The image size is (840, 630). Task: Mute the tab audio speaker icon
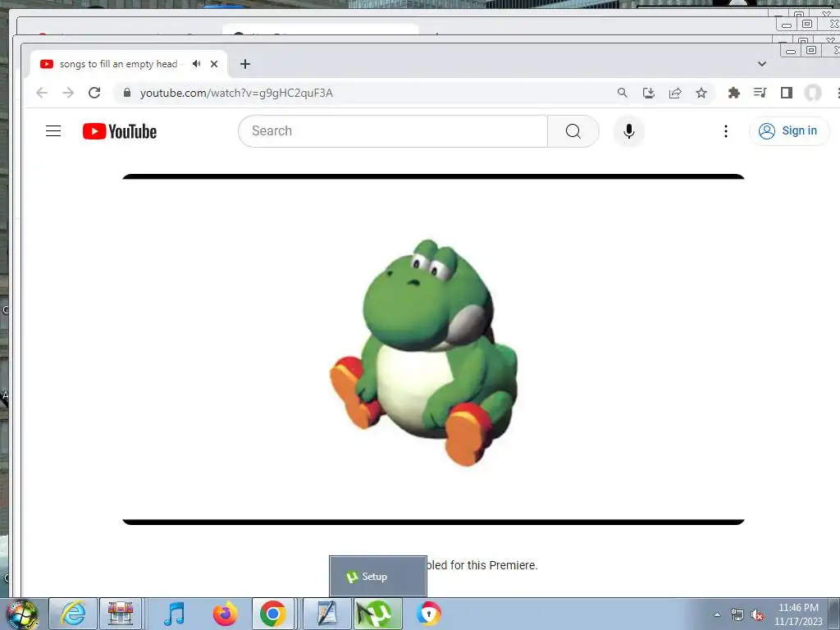(x=197, y=64)
